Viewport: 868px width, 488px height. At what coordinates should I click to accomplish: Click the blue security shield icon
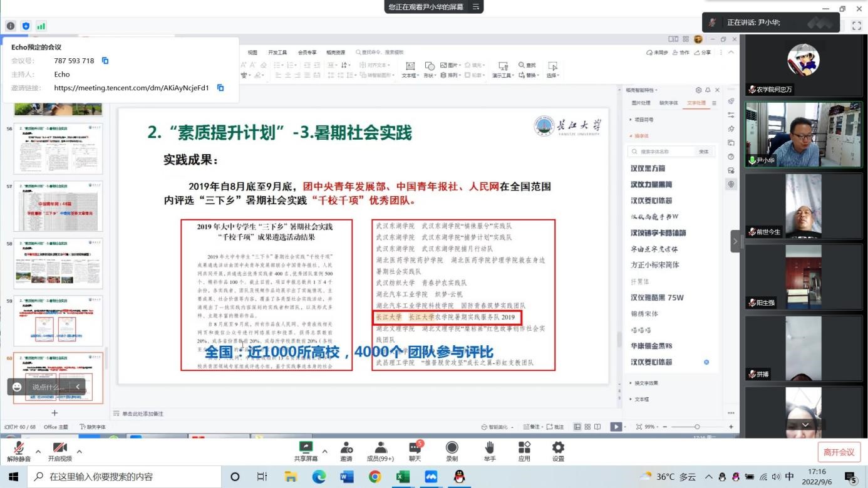(x=26, y=26)
